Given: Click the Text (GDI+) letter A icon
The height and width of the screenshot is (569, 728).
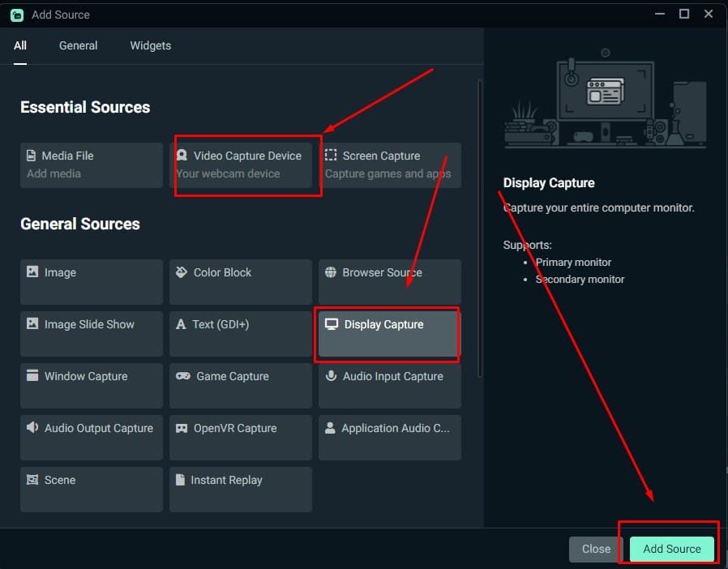Looking at the screenshot, I should 181,324.
